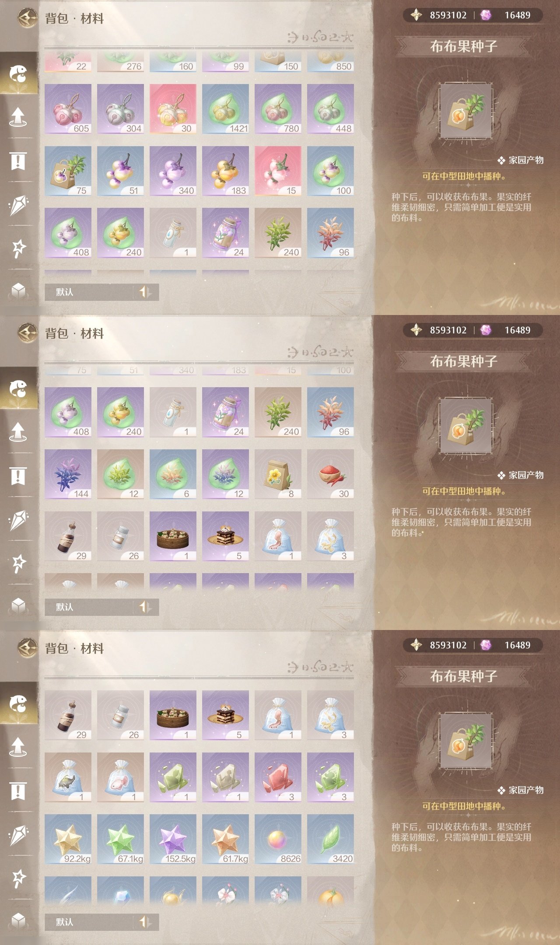Select the dark fish in water bag

(x=68, y=777)
